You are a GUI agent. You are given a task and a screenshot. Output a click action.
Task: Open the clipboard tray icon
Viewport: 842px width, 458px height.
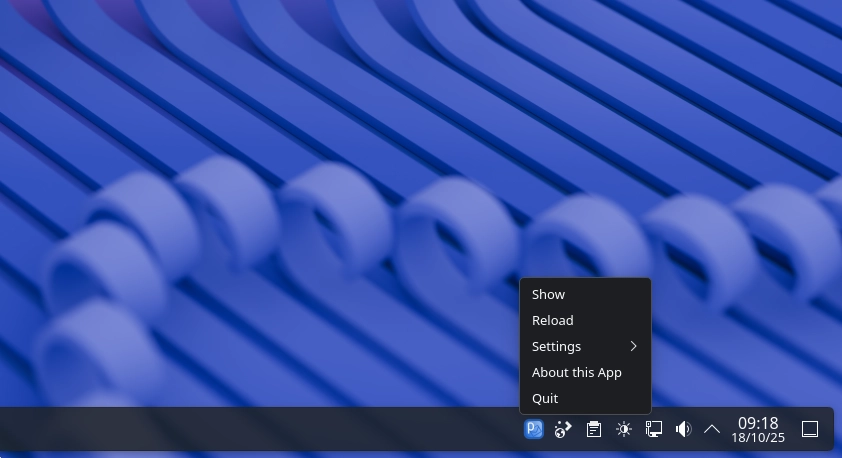594,429
